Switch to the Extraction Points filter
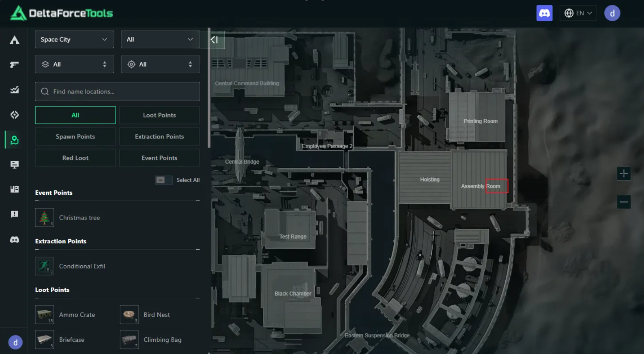 [x=159, y=137]
